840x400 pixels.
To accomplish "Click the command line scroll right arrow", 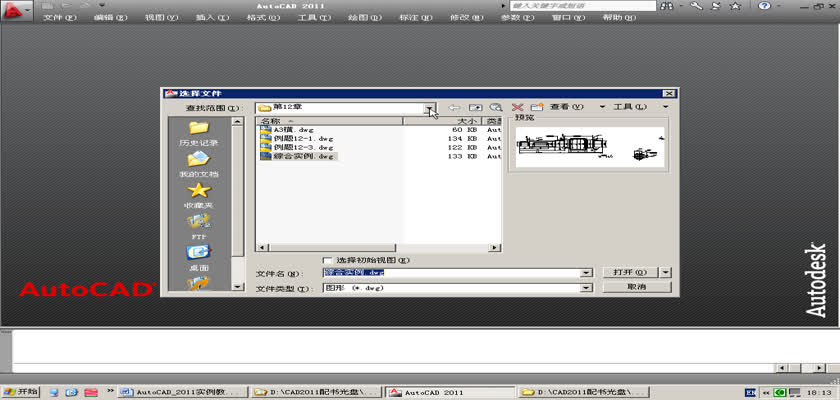I will point(819,368).
